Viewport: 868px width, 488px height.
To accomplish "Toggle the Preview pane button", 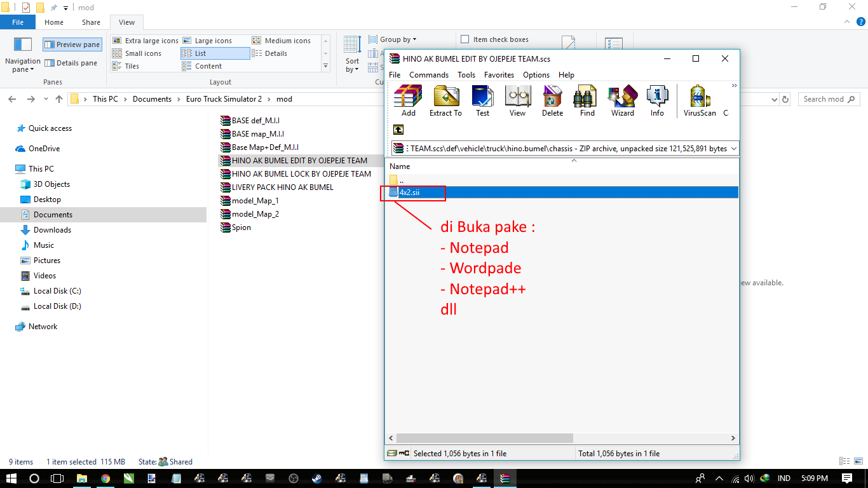I will click(x=72, y=44).
